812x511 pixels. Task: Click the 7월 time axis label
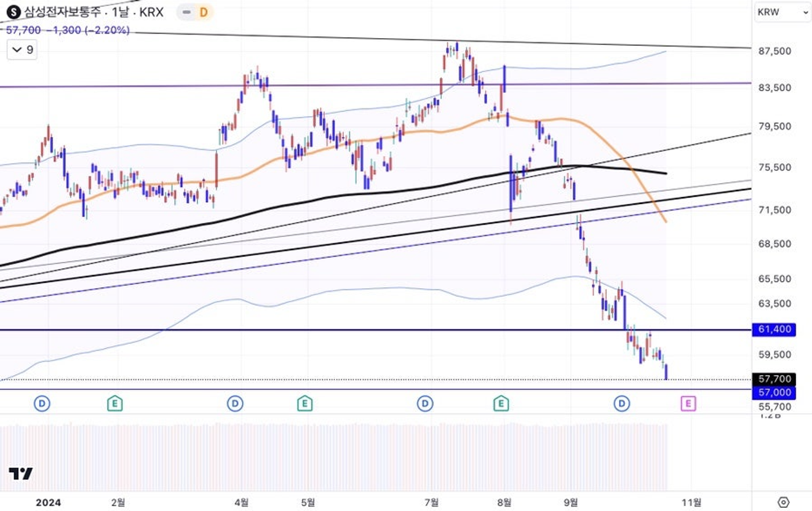tap(432, 502)
